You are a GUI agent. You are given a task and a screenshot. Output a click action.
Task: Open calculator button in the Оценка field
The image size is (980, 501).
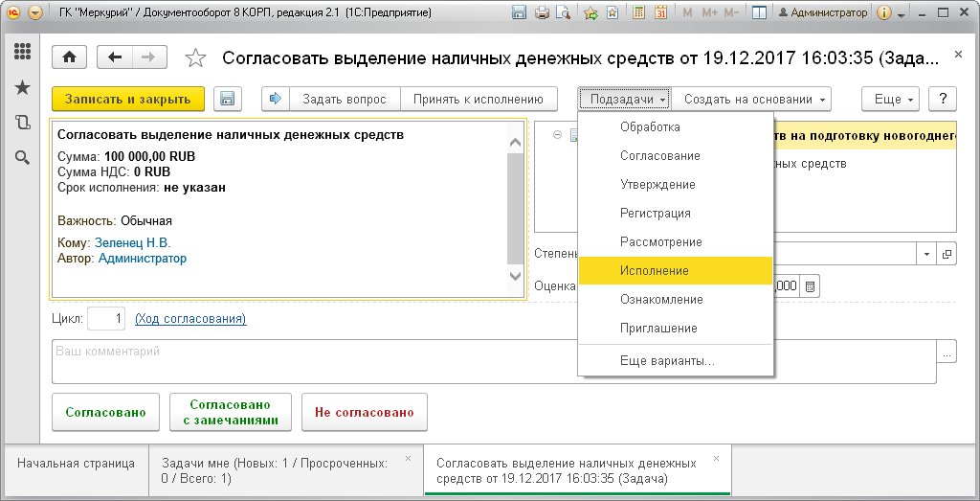(810, 286)
